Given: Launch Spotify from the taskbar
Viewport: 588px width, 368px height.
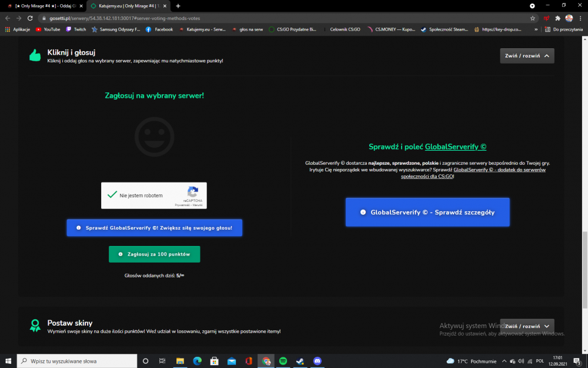Looking at the screenshot, I should coord(283,361).
